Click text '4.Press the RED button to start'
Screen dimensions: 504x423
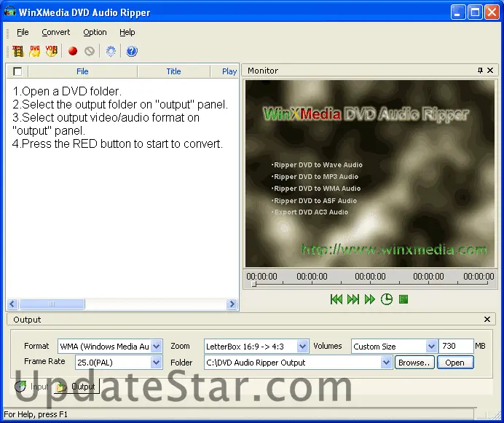91,143
